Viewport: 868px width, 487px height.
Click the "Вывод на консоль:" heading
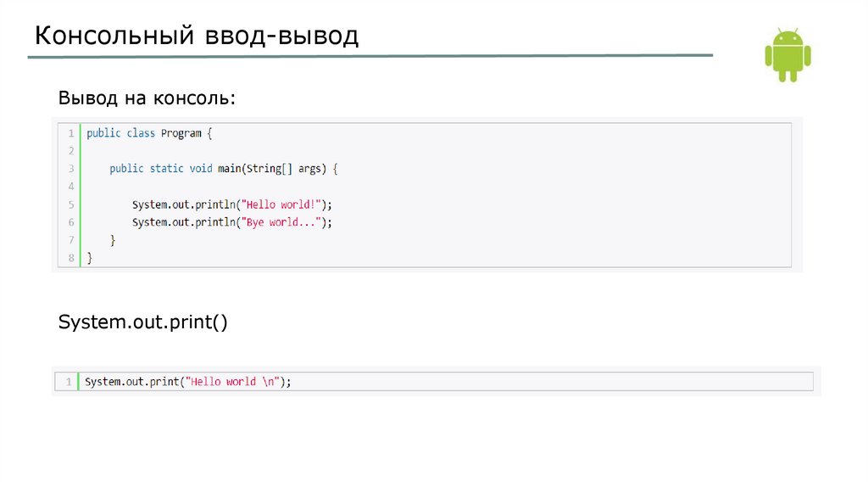(146, 98)
